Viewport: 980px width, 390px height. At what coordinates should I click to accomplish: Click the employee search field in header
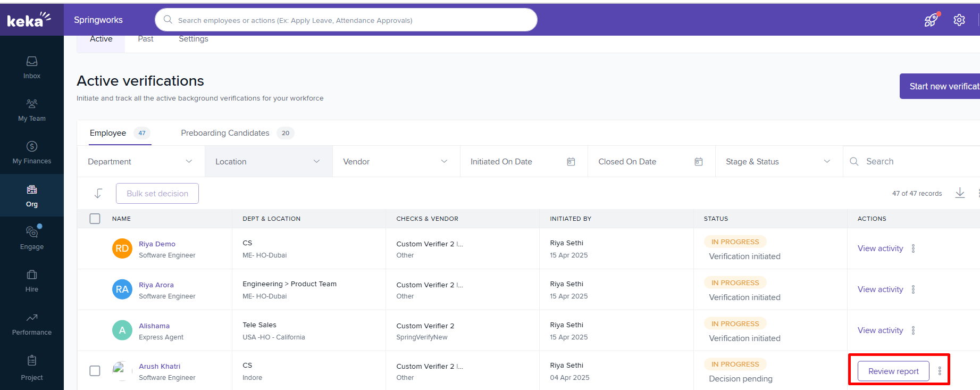pyautogui.click(x=346, y=20)
